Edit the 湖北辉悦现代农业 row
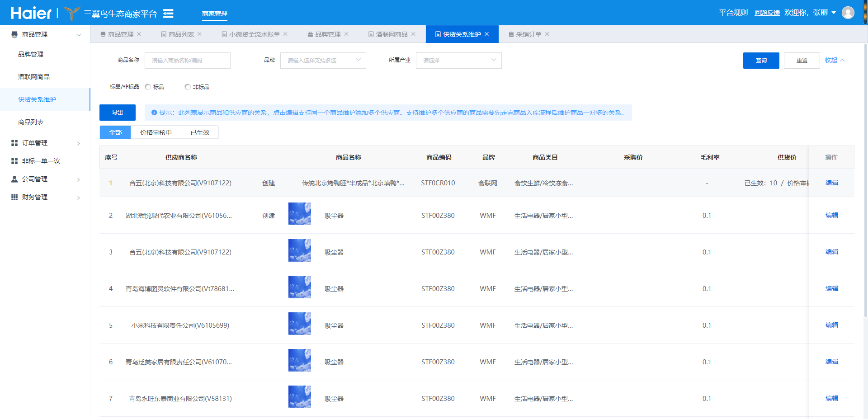 coord(832,215)
